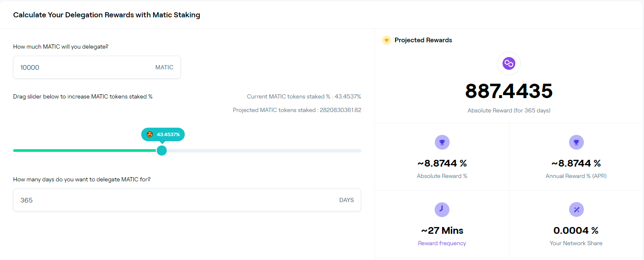The image size is (644, 260).
Task: Click the unfilled part of the staking slider track
Action: click(x=264, y=151)
